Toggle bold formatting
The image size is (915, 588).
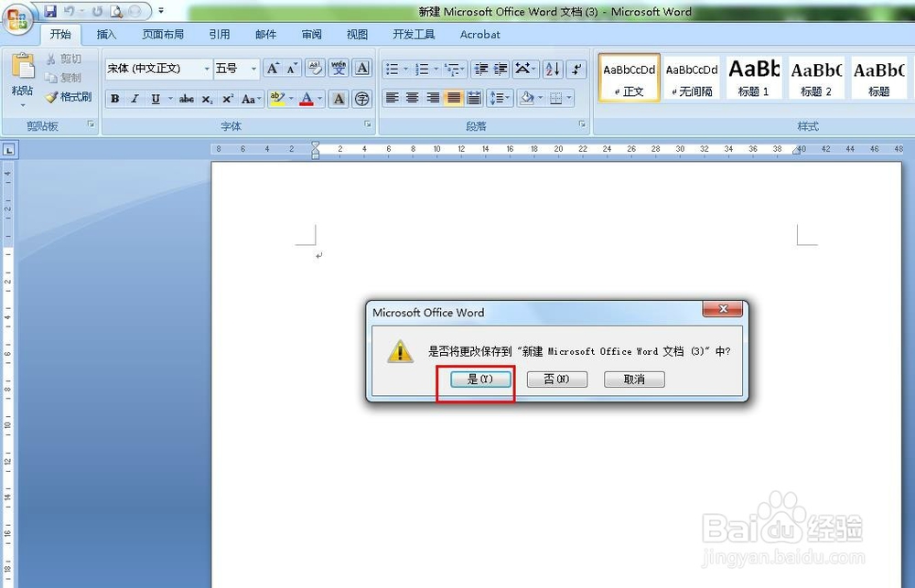click(115, 99)
